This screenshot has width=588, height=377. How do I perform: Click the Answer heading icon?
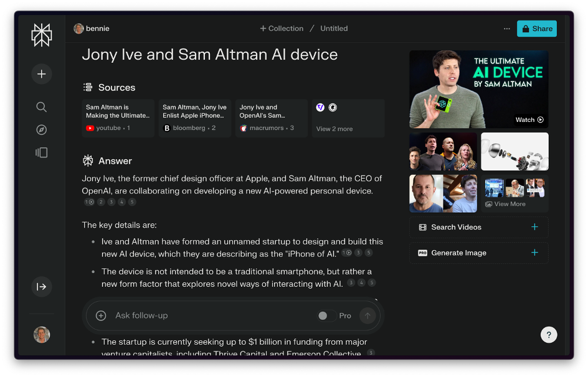[x=88, y=161]
